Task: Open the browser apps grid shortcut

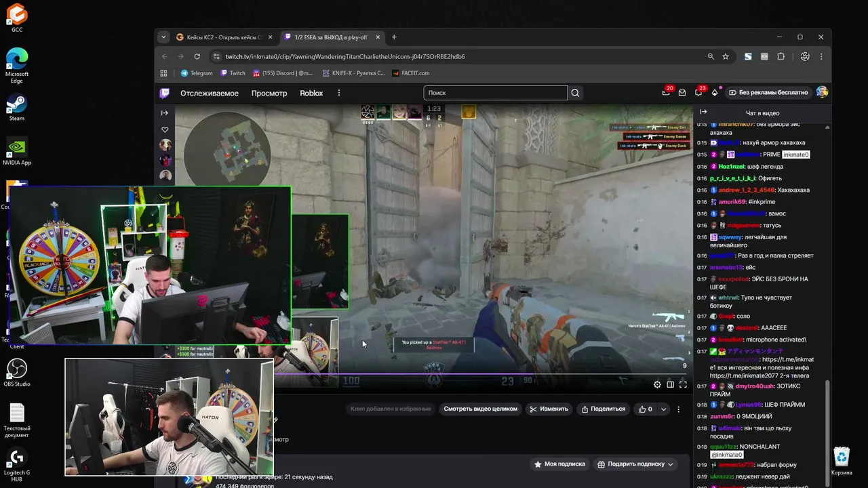Action: 163,73
